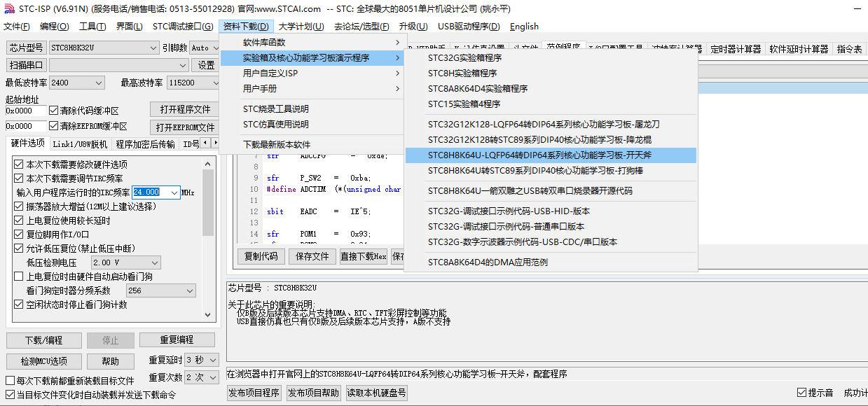This screenshot has width=868, height=406.
Task: Toggle 允许低压复位 checkbox
Action: [x=19, y=248]
